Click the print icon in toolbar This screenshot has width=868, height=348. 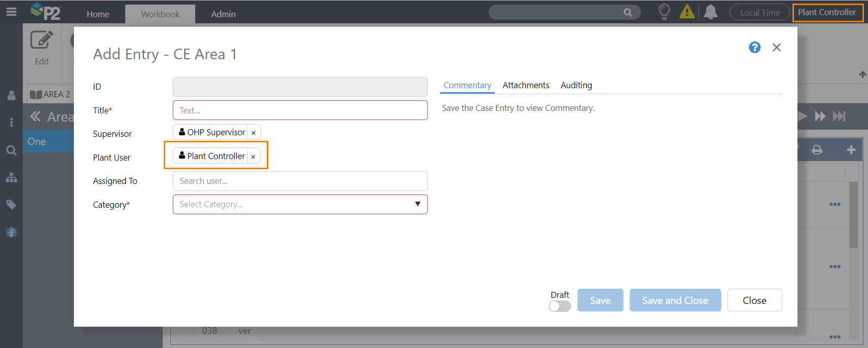click(817, 150)
